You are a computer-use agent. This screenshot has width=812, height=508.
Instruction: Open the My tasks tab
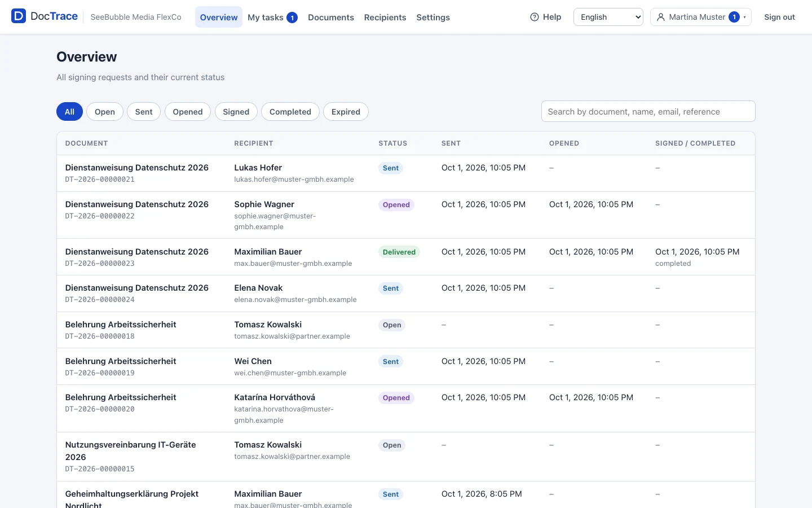[272, 17]
